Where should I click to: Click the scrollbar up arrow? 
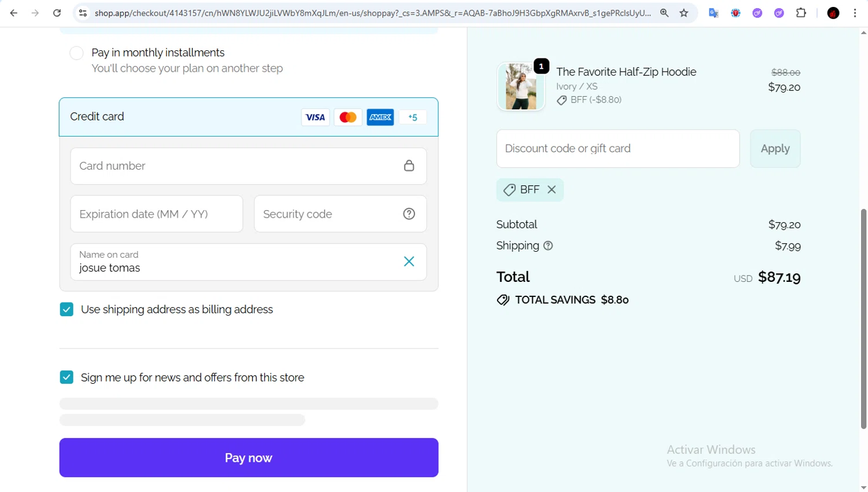(863, 32)
